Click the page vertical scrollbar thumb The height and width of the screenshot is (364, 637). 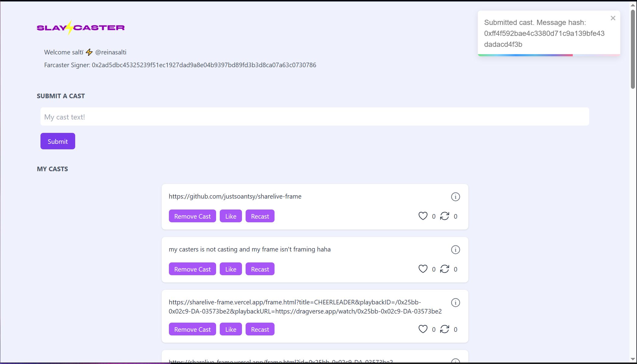click(x=633, y=49)
